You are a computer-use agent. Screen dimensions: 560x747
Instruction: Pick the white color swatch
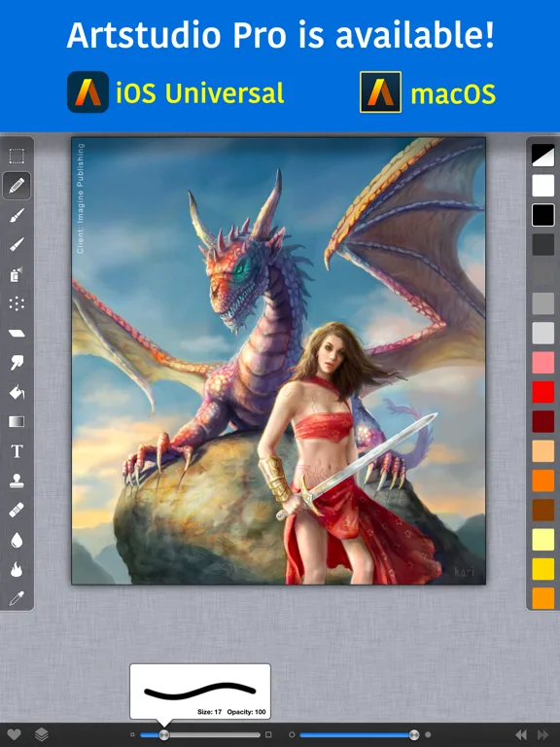[542, 186]
